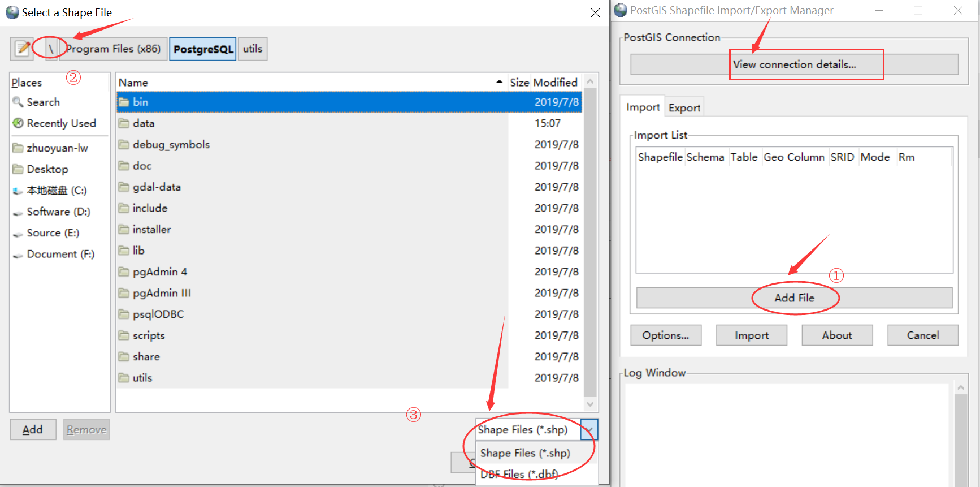The image size is (980, 487).
Task: Switch to the Export tab
Action: [x=684, y=108]
